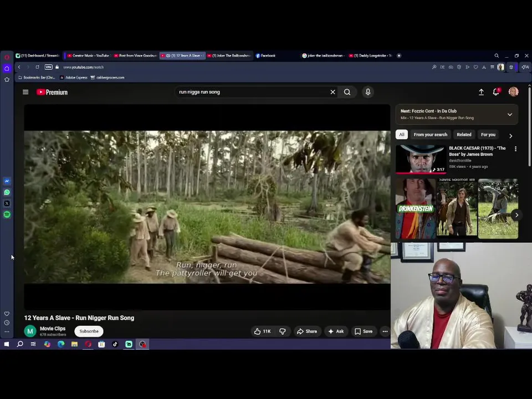Clear the YouTube search box text
The image size is (532, 399).
tap(332, 92)
